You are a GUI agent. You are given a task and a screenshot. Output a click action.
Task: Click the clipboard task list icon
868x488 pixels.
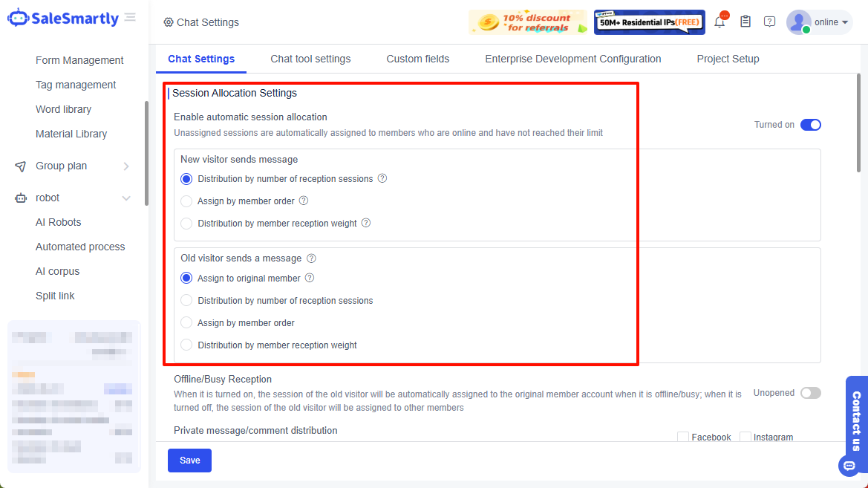tap(745, 22)
